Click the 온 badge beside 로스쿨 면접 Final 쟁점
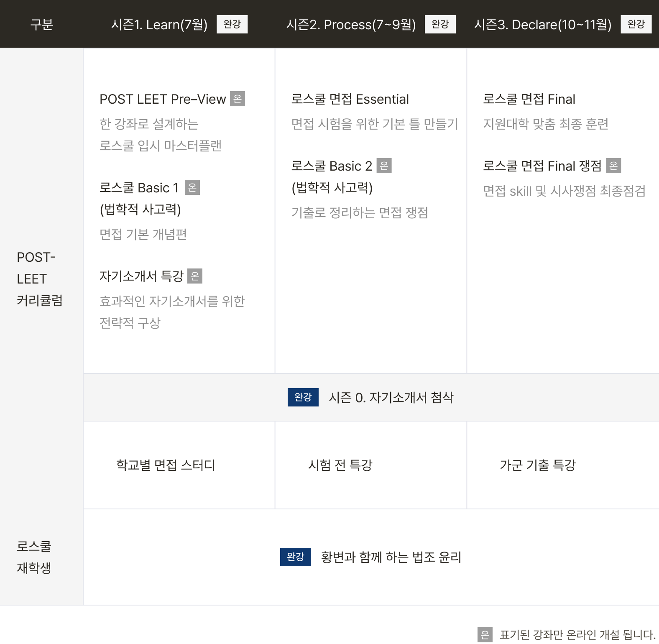The width and height of the screenshot is (659, 644). [x=613, y=166]
